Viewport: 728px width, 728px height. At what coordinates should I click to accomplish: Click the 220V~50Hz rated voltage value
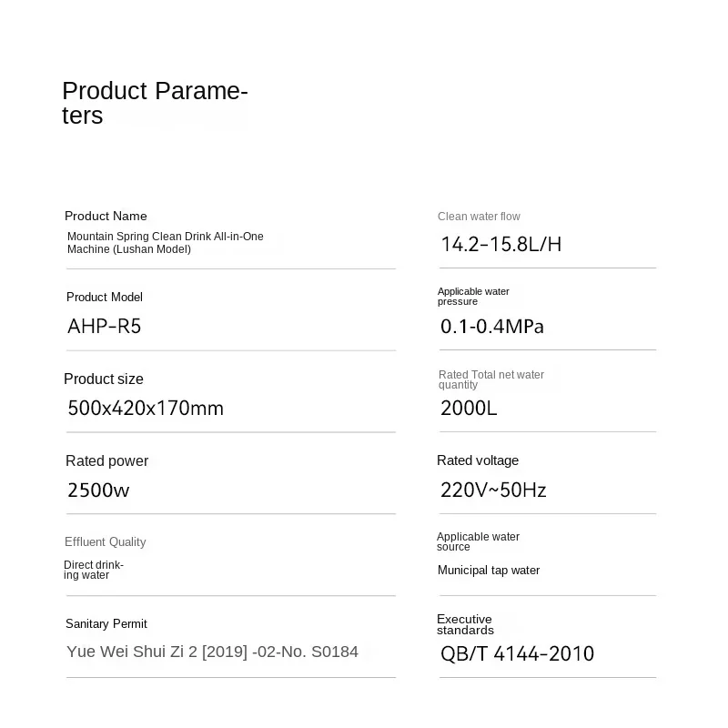[493, 490]
